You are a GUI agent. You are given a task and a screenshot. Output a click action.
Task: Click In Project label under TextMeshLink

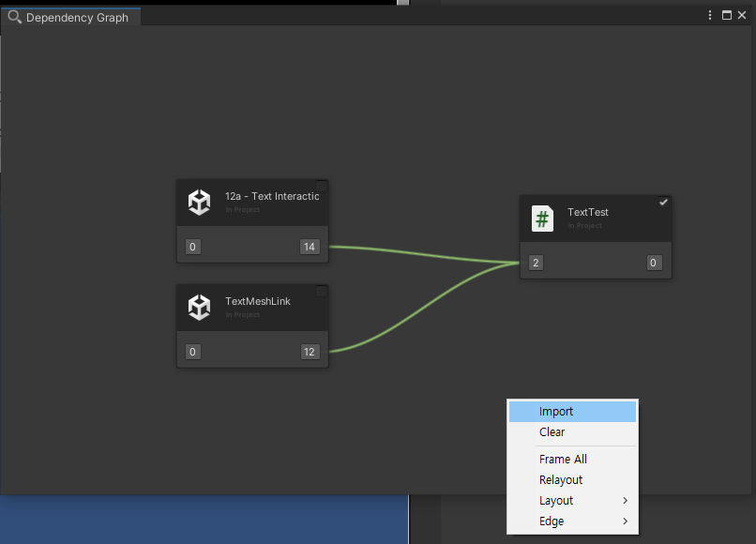click(243, 315)
